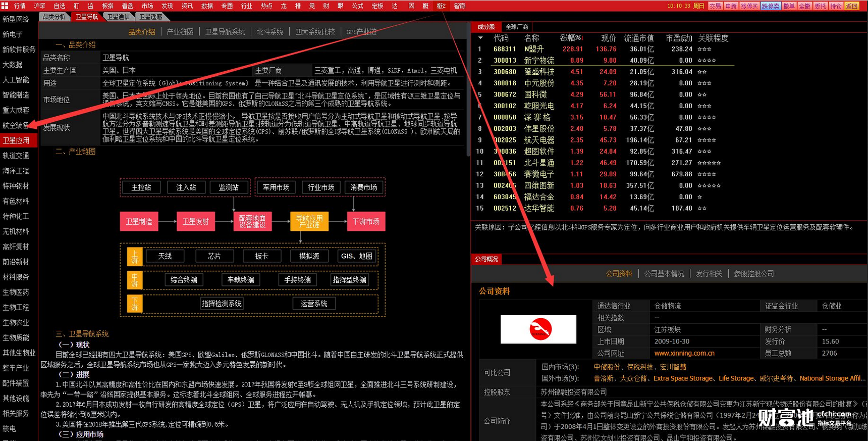The image size is (868, 441).
Task: Switch to the 卫星通信 tab
Action: click(x=119, y=17)
